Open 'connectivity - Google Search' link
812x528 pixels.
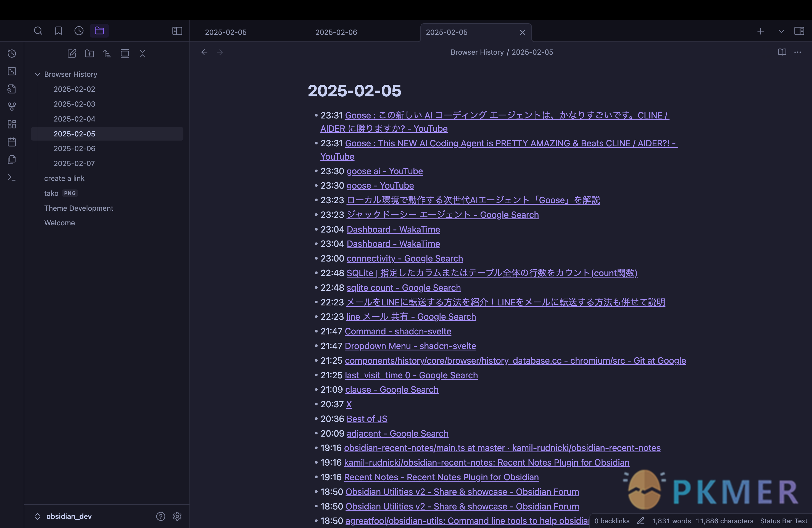(x=405, y=258)
